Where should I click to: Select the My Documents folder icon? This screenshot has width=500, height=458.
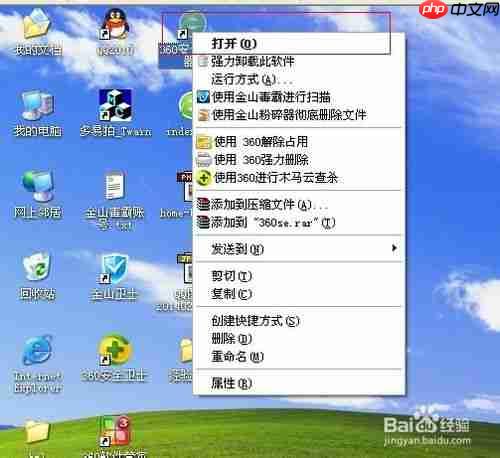tap(37, 24)
